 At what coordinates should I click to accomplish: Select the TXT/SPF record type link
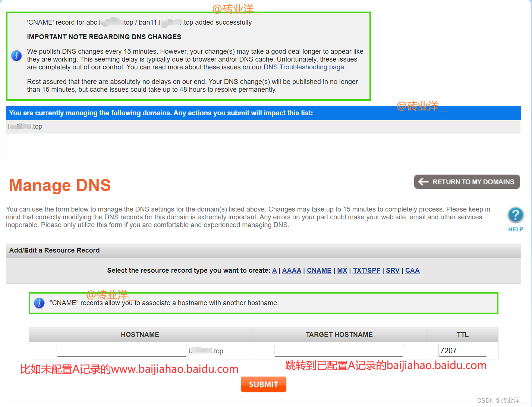[x=366, y=270]
